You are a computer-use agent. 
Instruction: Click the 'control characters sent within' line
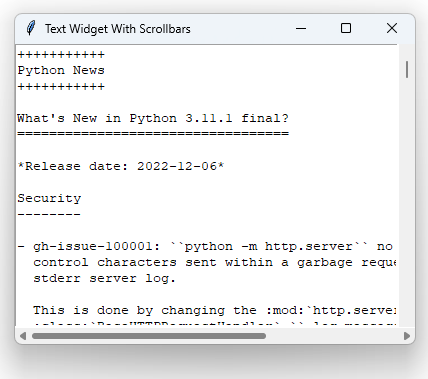tap(153, 262)
